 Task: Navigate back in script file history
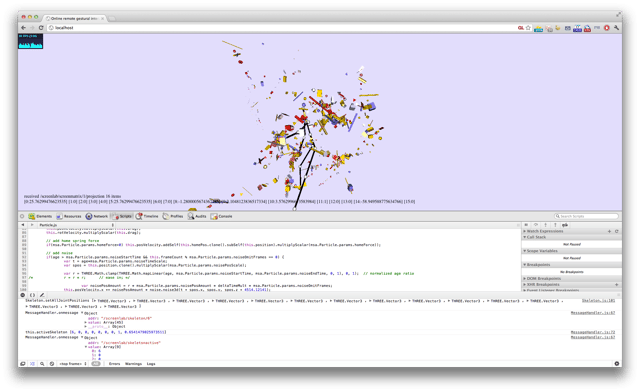(23, 225)
